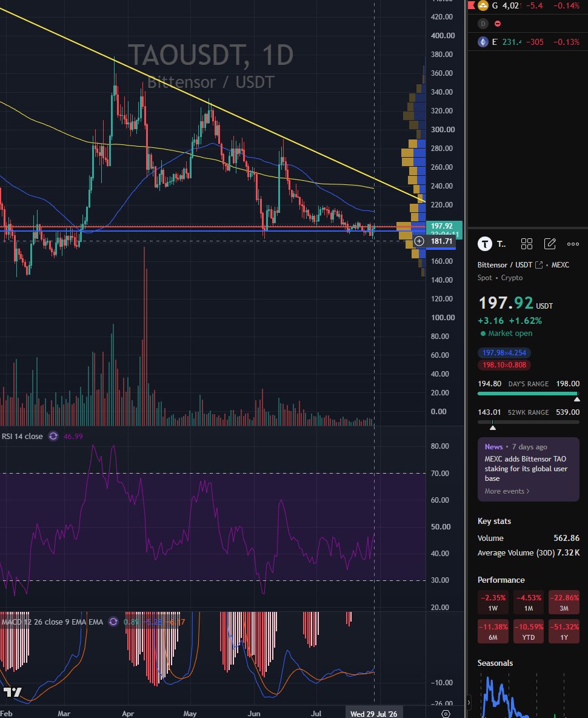The image size is (588, 718).
Task: Select the 1M performance tile
Action: 529,602
